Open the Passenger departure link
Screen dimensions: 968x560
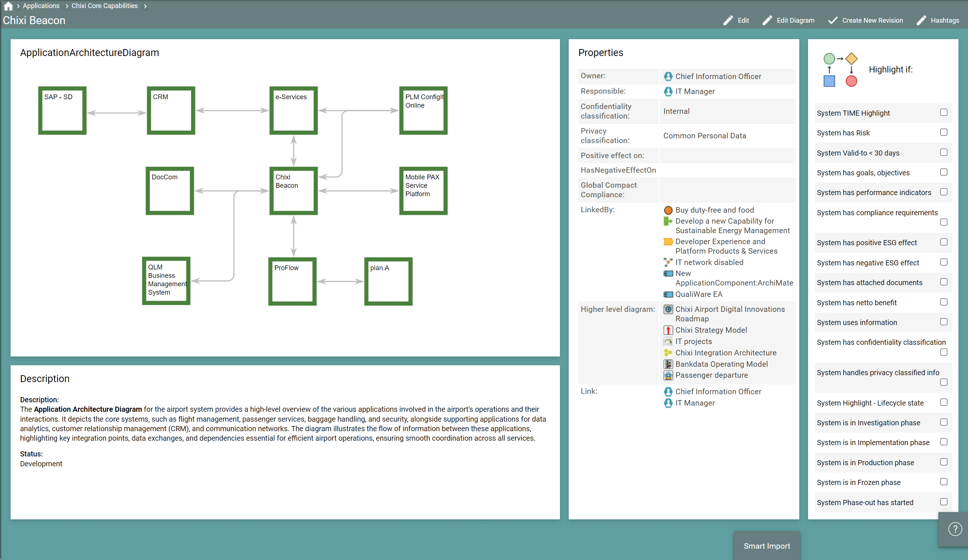pos(711,375)
